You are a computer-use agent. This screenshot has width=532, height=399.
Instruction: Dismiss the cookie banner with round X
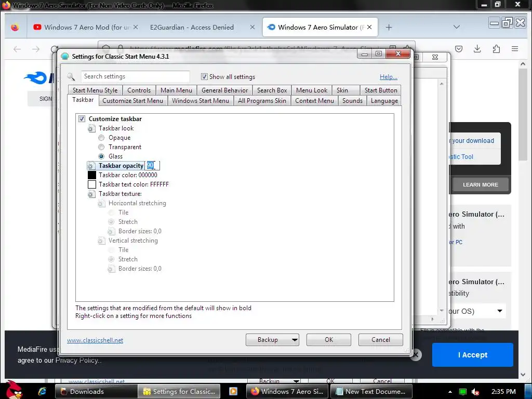click(416, 355)
